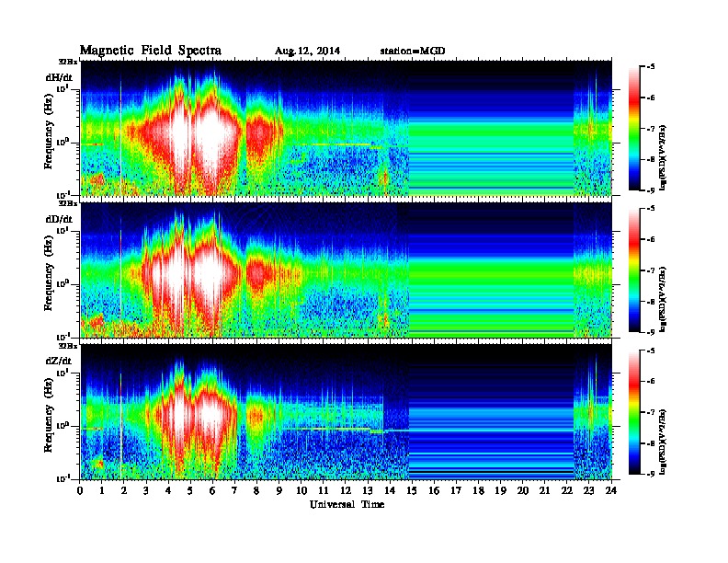Click the -6 tick on dZ/dt color bar
The height and width of the screenshot is (563, 728).
(x=651, y=382)
